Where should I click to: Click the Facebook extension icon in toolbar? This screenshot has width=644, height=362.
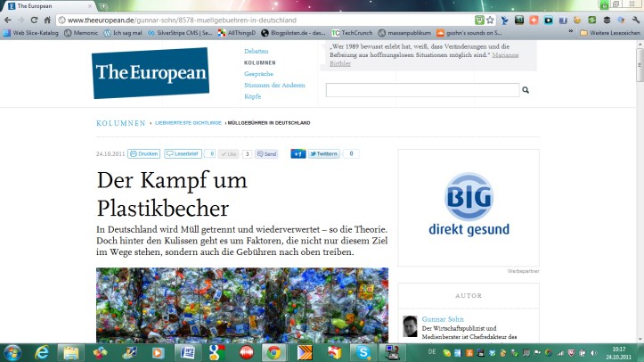563,20
